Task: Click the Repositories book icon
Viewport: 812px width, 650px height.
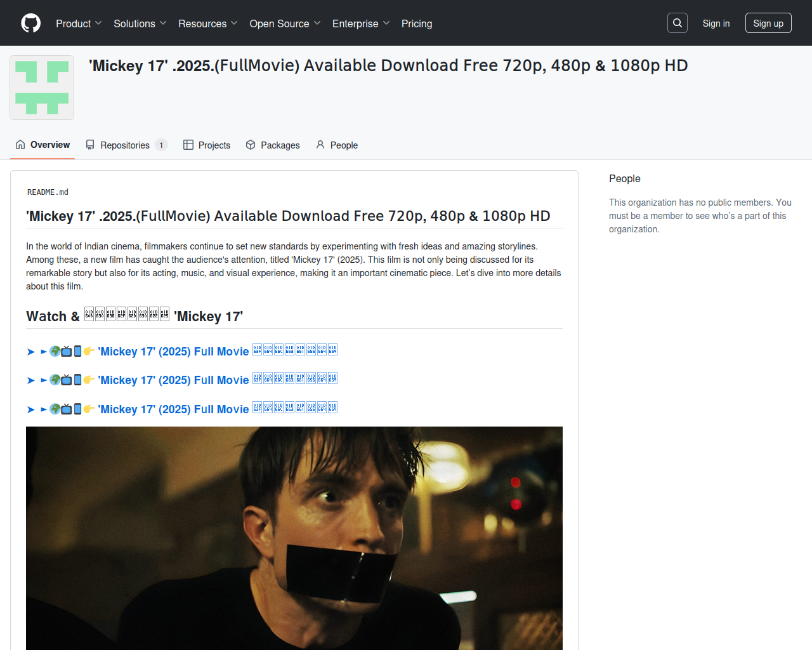Action: click(90, 145)
